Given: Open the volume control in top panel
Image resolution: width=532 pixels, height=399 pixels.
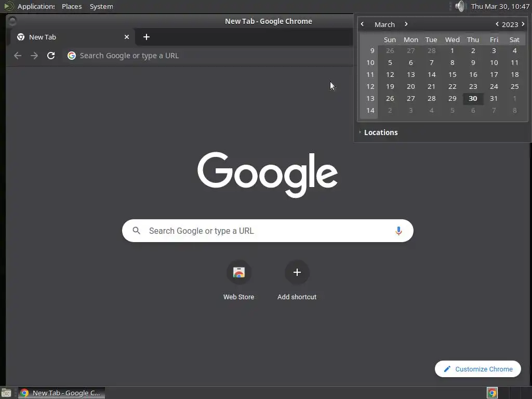Looking at the screenshot, I should (x=460, y=6).
